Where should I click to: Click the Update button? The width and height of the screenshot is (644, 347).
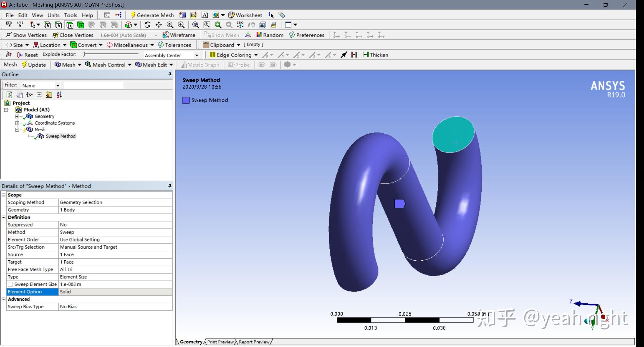pos(34,65)
